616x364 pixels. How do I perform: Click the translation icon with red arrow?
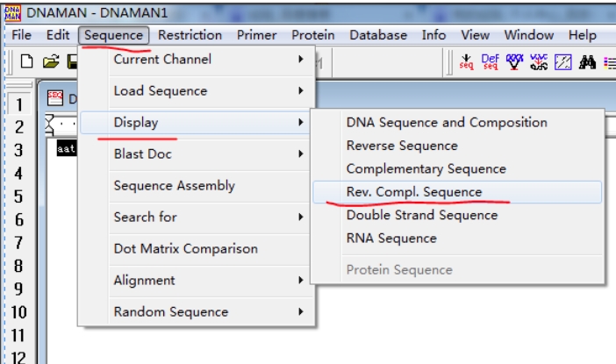[539, 62]
